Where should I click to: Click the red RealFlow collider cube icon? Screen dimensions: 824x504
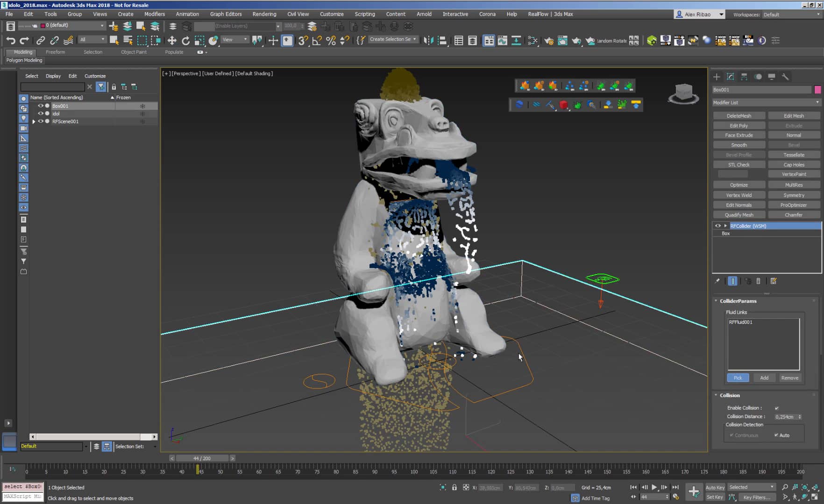[x=564, y=105]
